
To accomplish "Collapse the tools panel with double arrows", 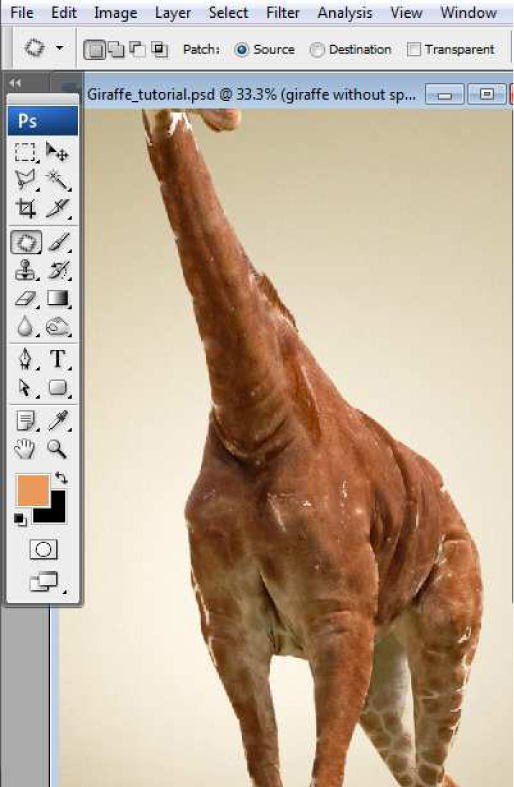I will click(15, 83).
